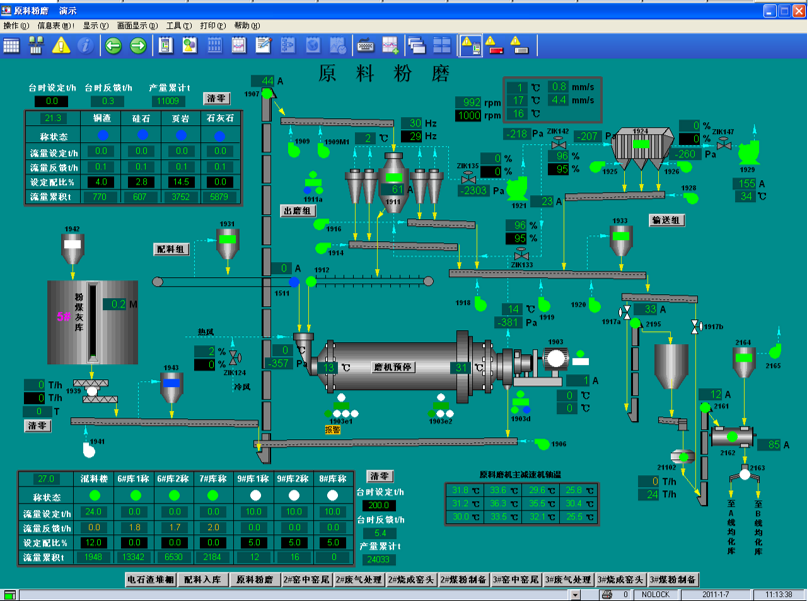Click the white grid overview toolbar icon
The height and width of the screenshot is (602, 808).
11,46
